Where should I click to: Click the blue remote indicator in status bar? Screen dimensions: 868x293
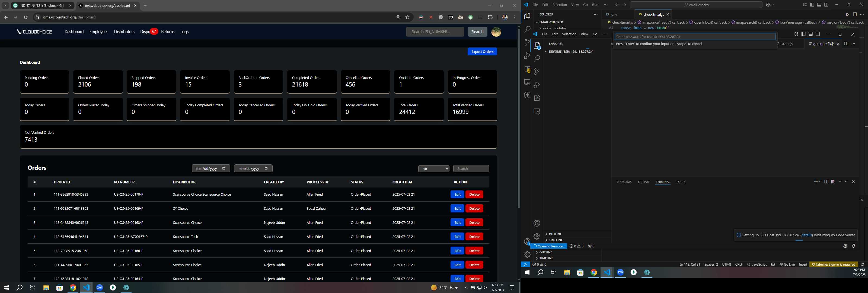[x=525, y=264]
